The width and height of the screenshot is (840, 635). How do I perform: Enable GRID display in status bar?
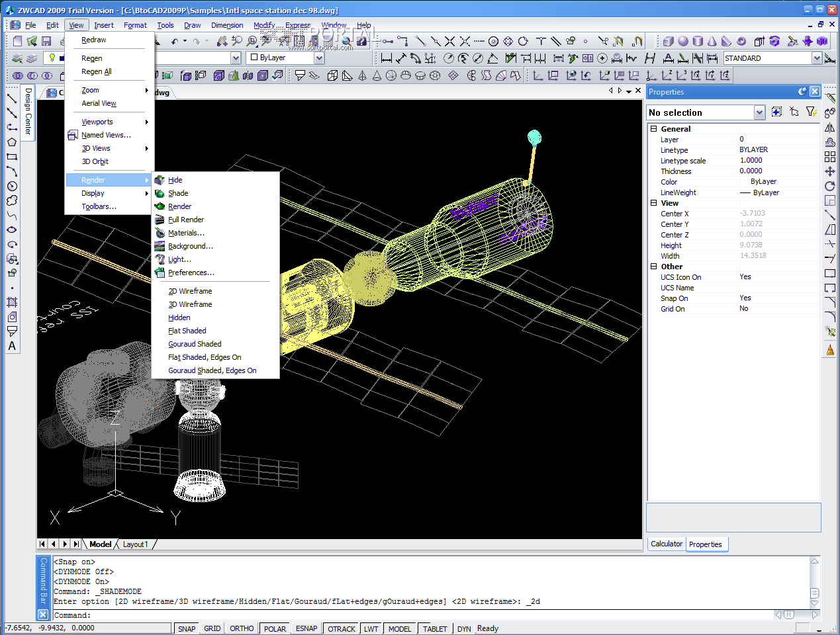pos(212,628)
